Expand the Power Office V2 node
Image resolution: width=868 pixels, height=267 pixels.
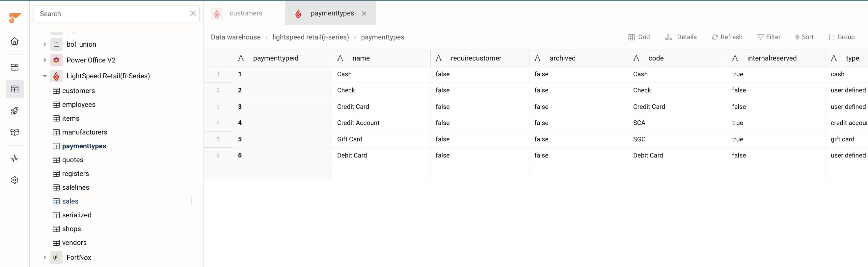pyautogui.click(x=45, y=60)
